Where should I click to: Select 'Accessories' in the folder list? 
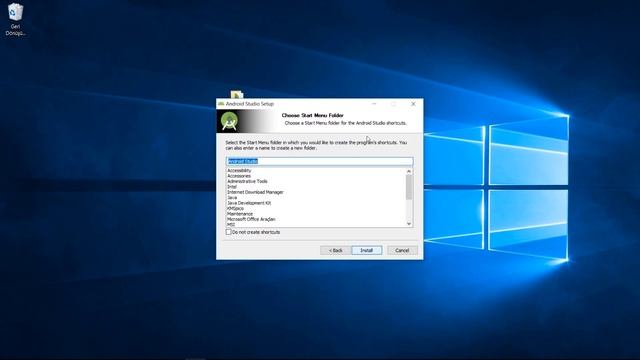pos(239,176)
